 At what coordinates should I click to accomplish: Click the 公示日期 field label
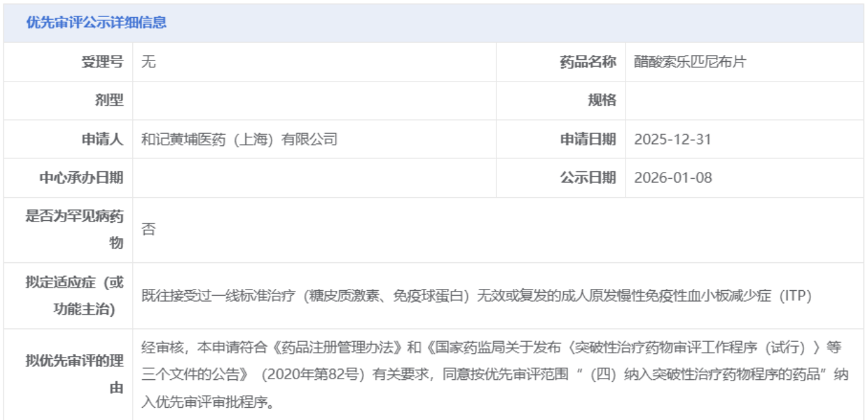tap(587, 178)
